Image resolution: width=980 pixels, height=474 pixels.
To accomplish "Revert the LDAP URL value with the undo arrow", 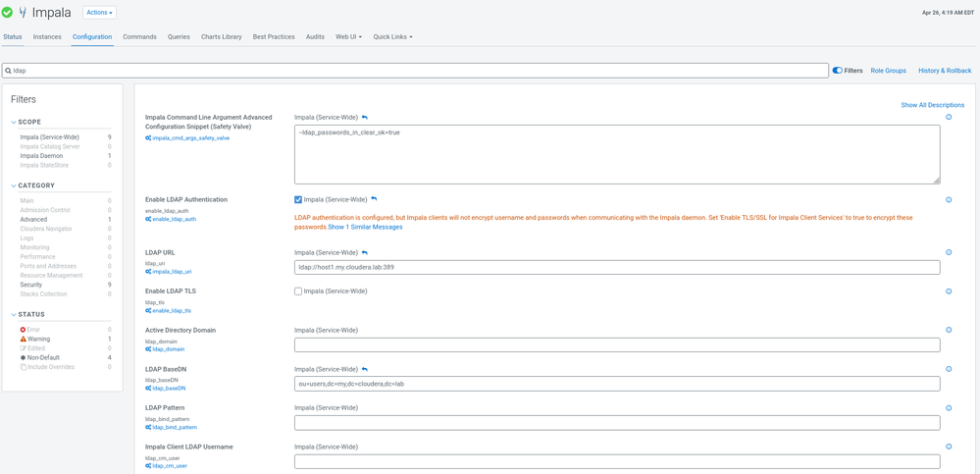I will [365, 252].
